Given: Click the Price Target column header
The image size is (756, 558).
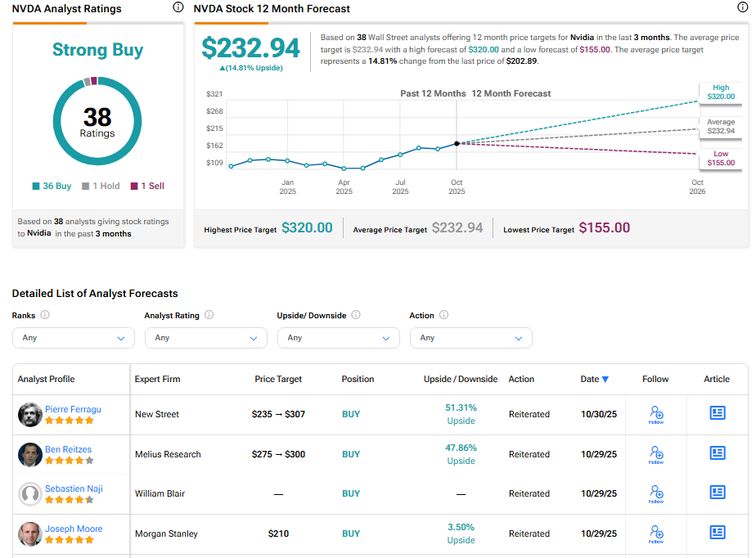Looking at the screenshot, I should (278, 379).
